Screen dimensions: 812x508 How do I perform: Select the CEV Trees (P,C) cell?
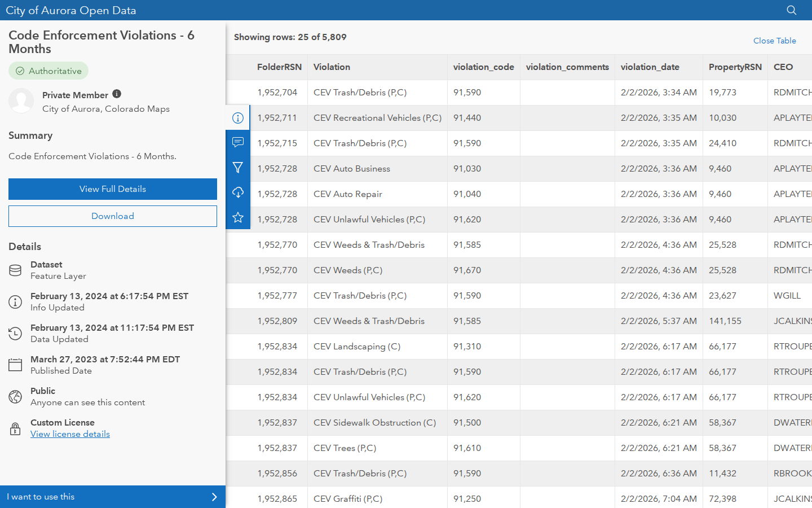pos(377,448)
